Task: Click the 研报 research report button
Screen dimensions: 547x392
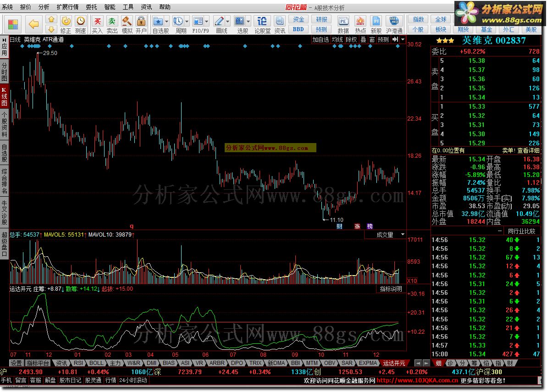Action: pyautogui.click(x=321, y=20)
